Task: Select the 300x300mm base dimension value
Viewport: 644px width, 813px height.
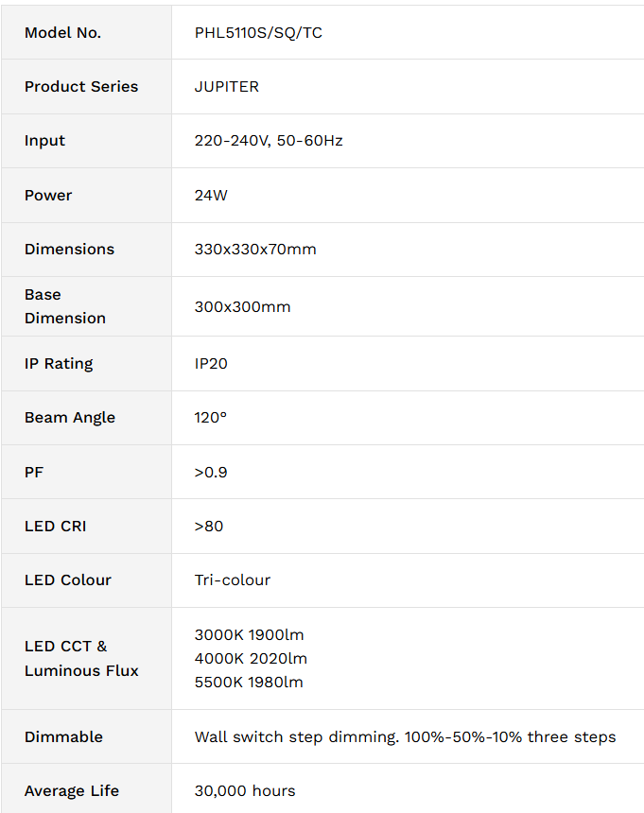Action: pyautogui.click(x=242, y=307)
